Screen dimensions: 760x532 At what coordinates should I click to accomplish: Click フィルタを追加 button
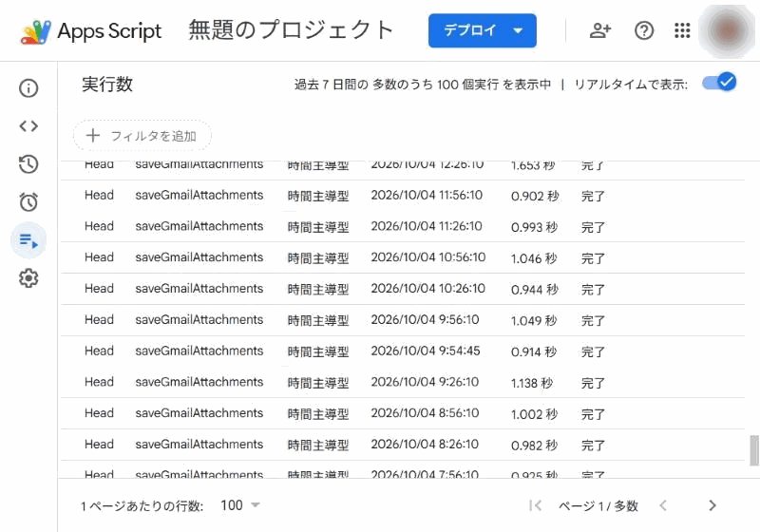(142, 136)
